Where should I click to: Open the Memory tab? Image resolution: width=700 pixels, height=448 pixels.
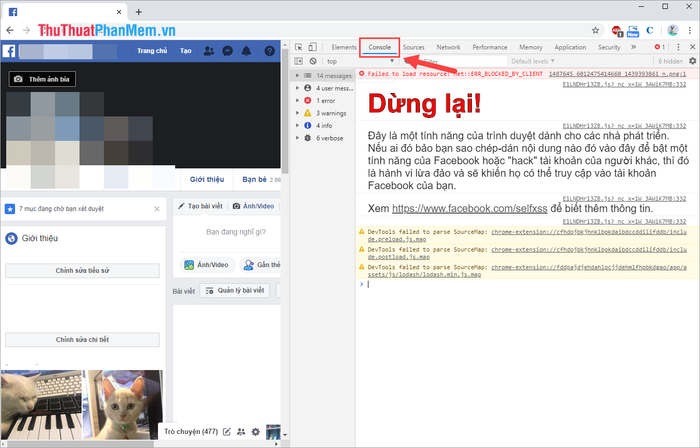531,47
